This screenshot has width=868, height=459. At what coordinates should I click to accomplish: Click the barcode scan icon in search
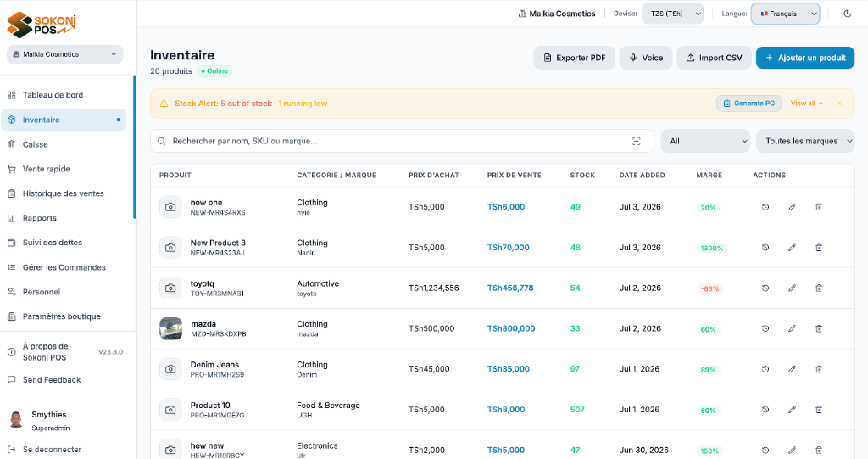pos(636,142)
